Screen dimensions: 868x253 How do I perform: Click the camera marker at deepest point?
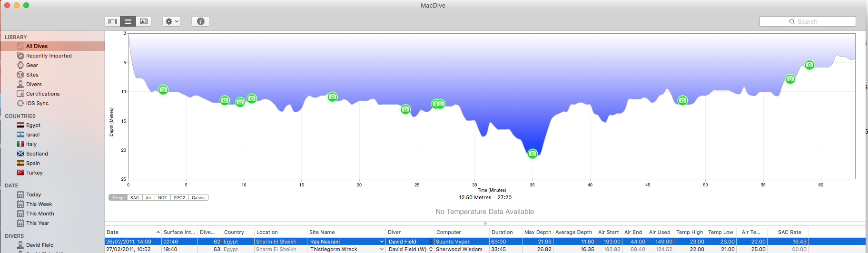533,154
